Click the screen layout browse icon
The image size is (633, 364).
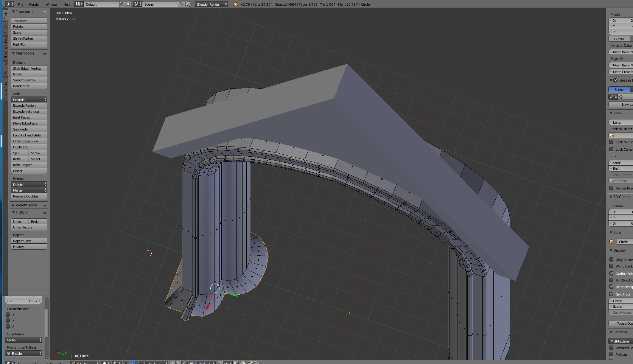click(x=79, y=4)
